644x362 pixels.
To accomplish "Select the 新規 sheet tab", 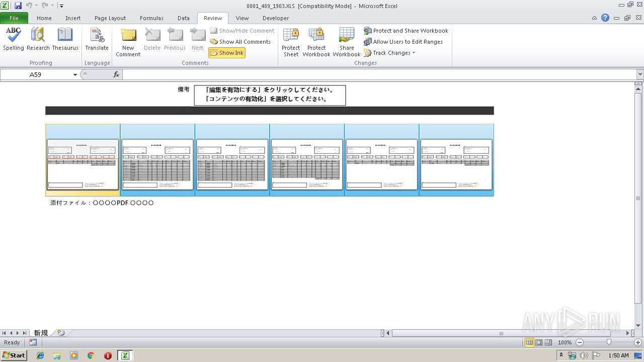I will pos(41,333).
